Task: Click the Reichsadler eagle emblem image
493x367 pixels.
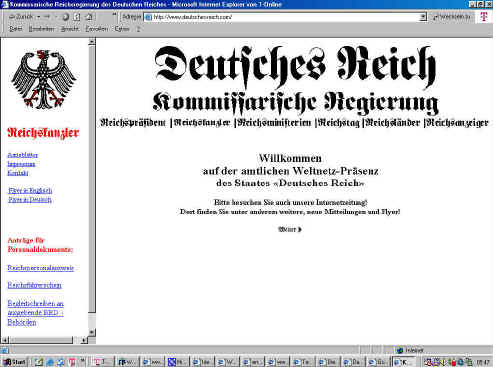Action: tap(43, 79)
